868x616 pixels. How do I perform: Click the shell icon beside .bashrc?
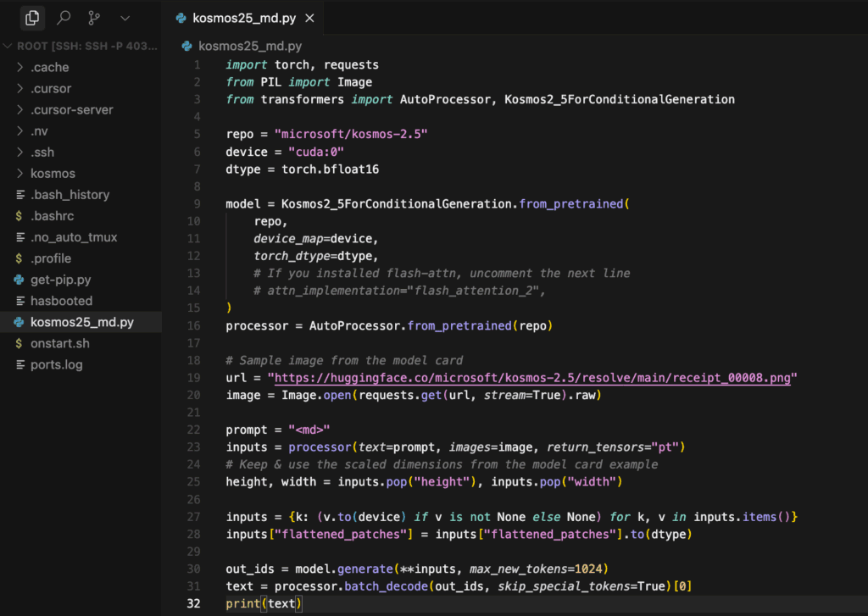coord(19,216)
